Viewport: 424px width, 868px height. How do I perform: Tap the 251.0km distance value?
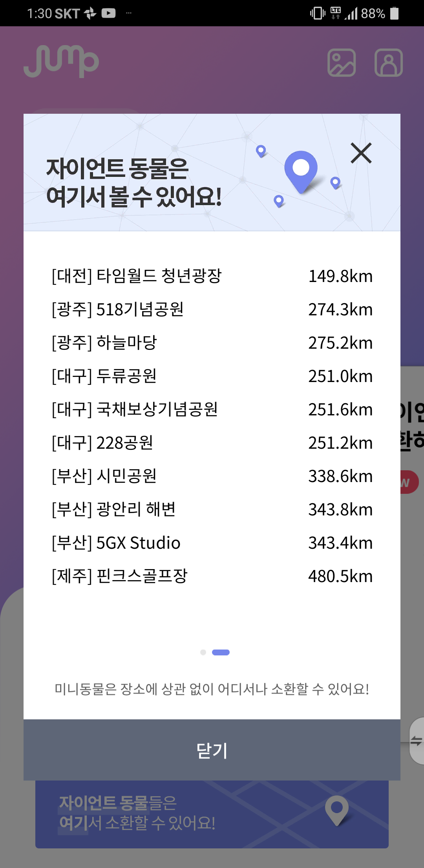(340, 376)
